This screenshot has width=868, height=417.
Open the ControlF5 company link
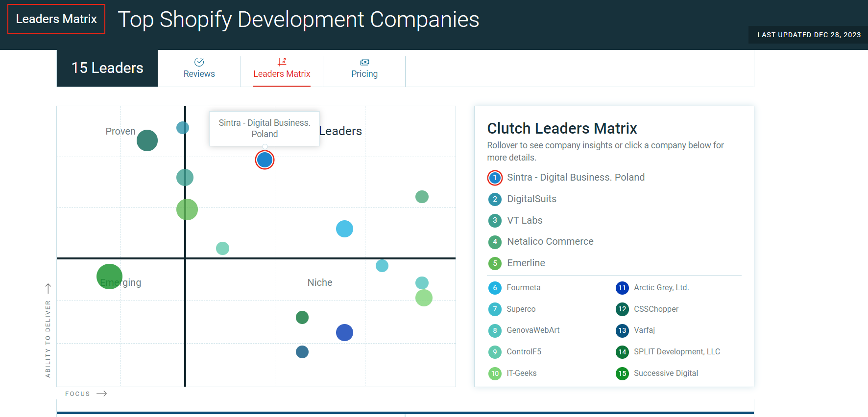point(524,351)
